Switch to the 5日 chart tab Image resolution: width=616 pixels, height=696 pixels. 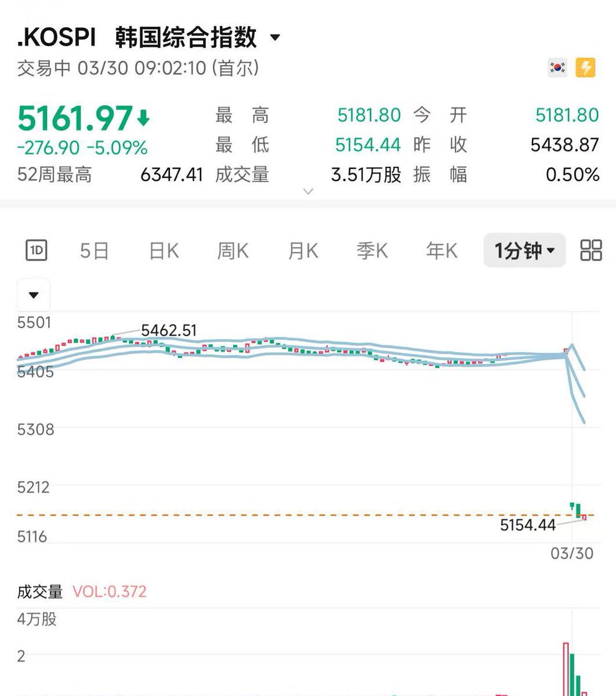click(94, 251)
